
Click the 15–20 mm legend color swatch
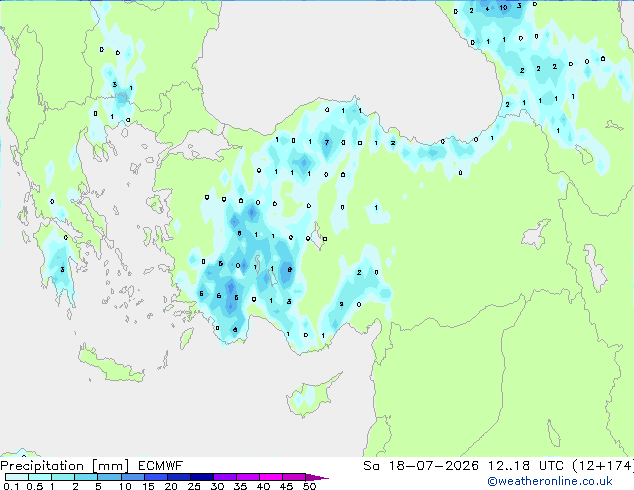click(155, 477)
